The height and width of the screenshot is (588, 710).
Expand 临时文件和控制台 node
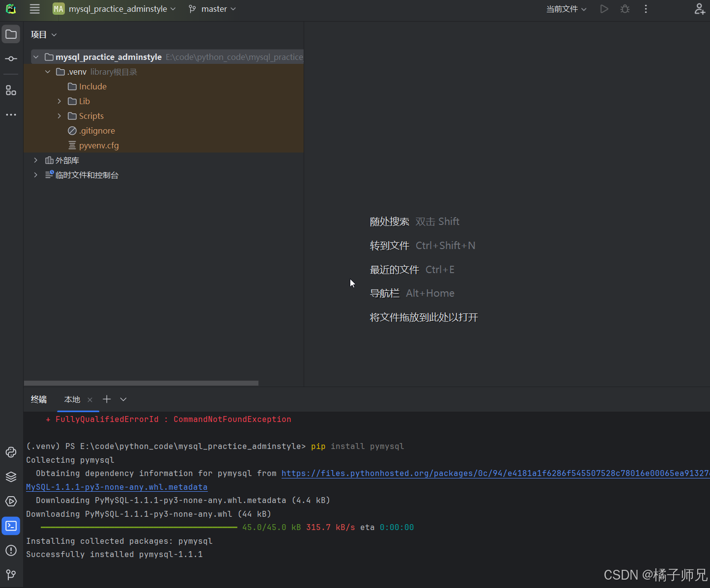click(x=36, y=175)
